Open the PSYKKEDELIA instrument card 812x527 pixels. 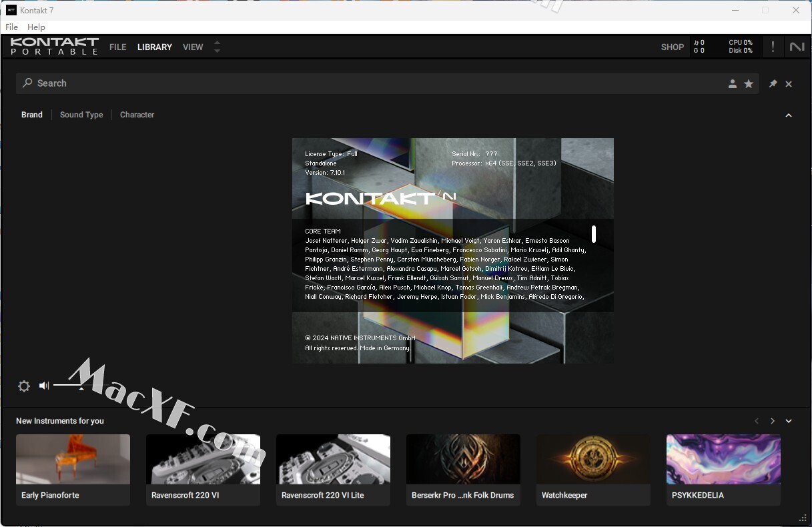point(724,470)
